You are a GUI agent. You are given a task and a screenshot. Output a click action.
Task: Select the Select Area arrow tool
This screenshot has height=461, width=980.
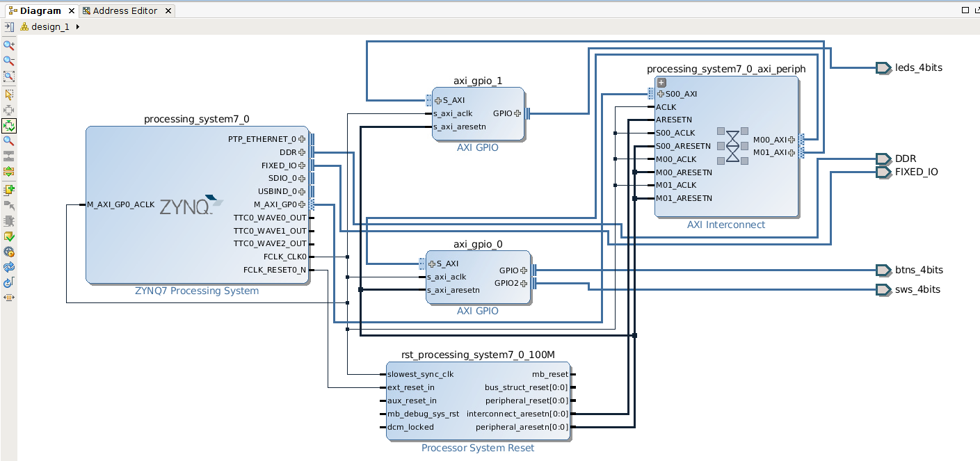coord(9,95)
